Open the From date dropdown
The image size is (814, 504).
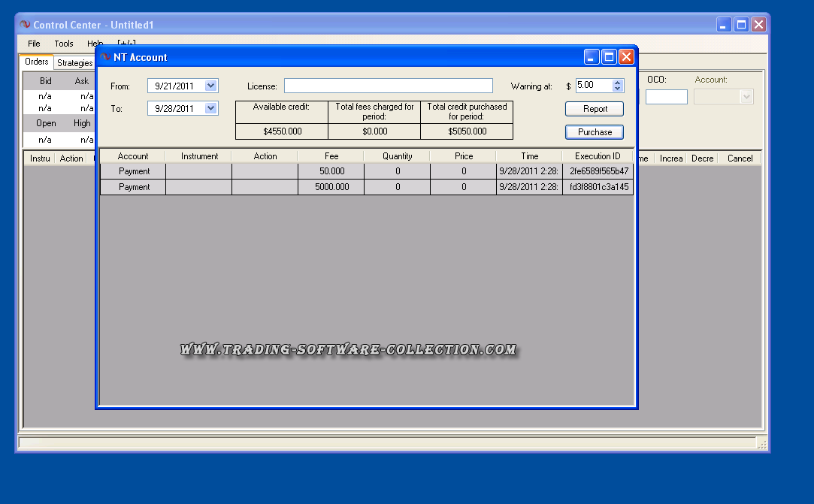[210, 86]
